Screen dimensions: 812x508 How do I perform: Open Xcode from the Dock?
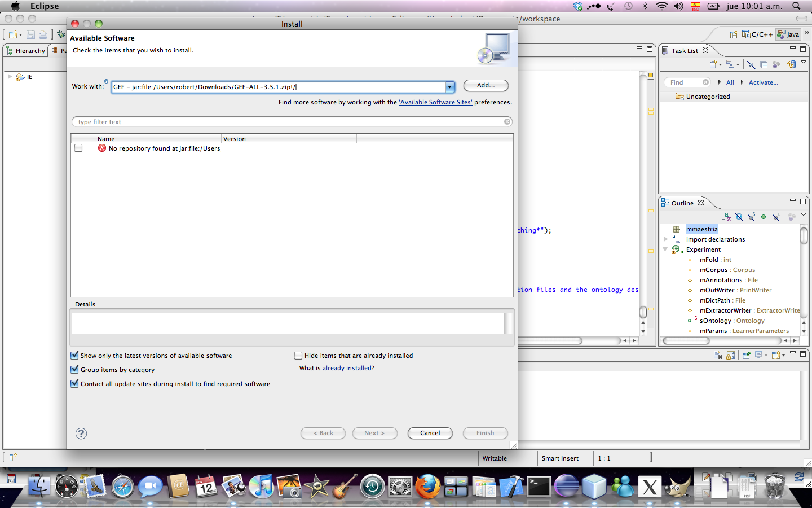(511, 486)
